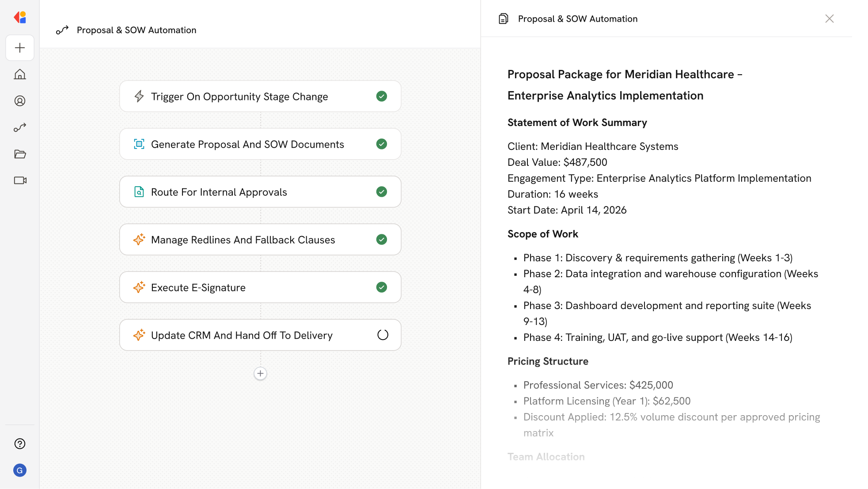
Task: Open the workflows route icon in sidebar
Action: tap(20, 127)
